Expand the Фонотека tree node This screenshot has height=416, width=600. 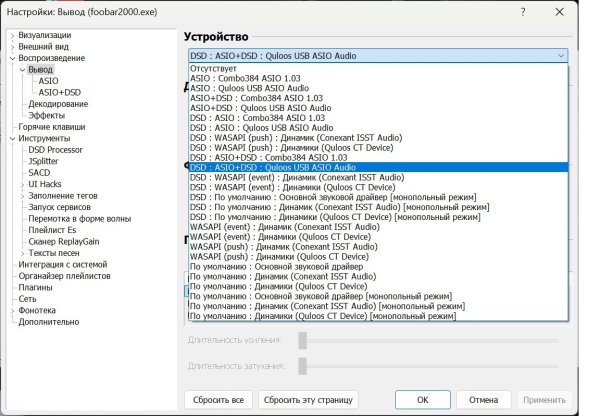(13, 311)
